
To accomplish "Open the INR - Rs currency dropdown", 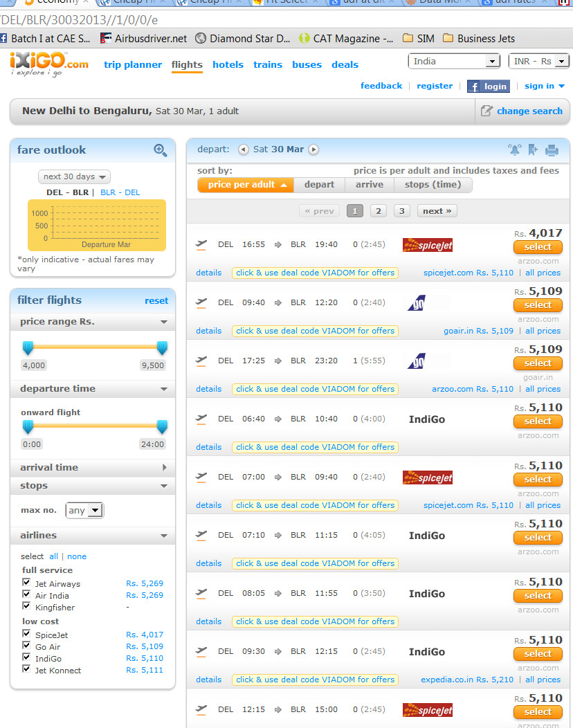I will click(x=539, y=62).
